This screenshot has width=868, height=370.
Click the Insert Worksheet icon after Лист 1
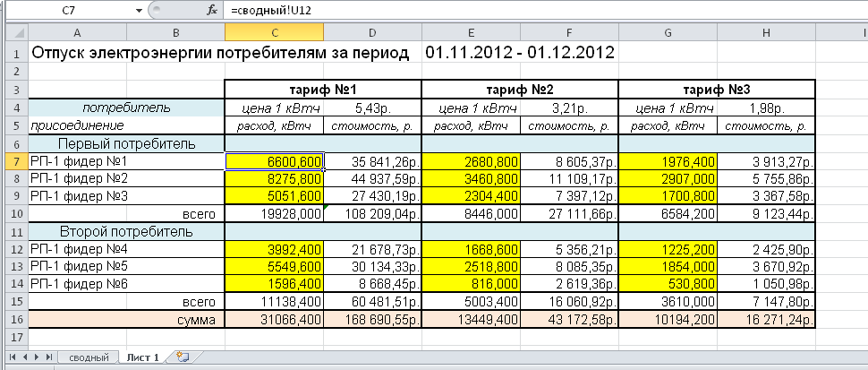click(x=183, y=357)
